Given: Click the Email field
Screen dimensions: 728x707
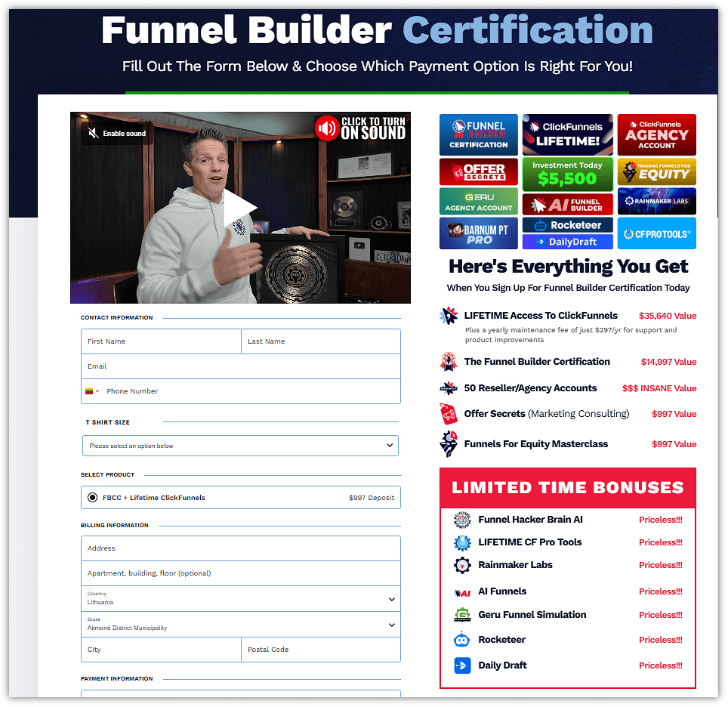Looking at the screenshot, I should 240,366.
